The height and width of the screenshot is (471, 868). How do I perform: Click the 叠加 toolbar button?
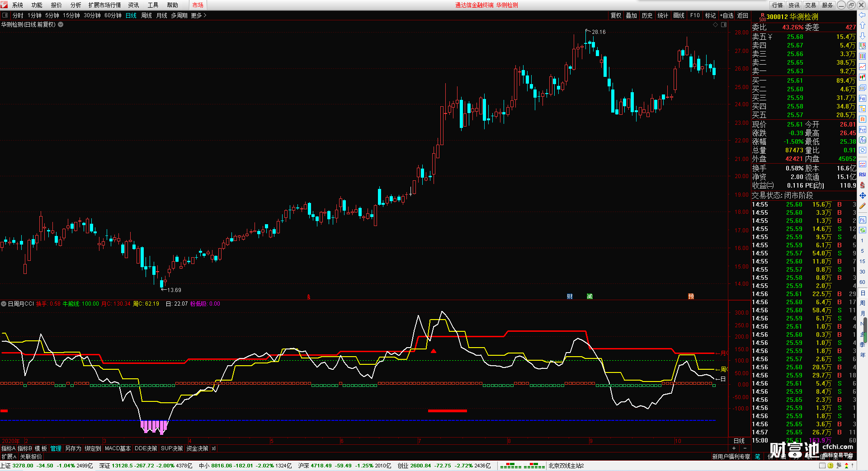pyautogui.click(x=632, y=15)
